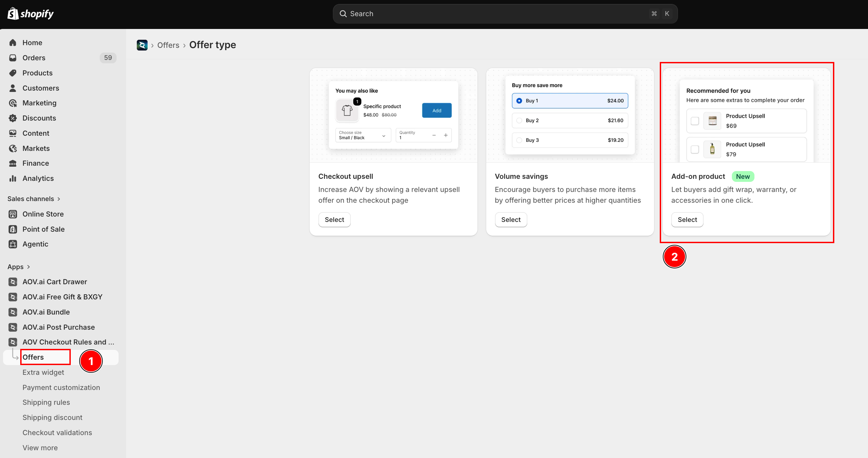Select the Buy 1 radio option
868x458 pixels.
(519, 101)
